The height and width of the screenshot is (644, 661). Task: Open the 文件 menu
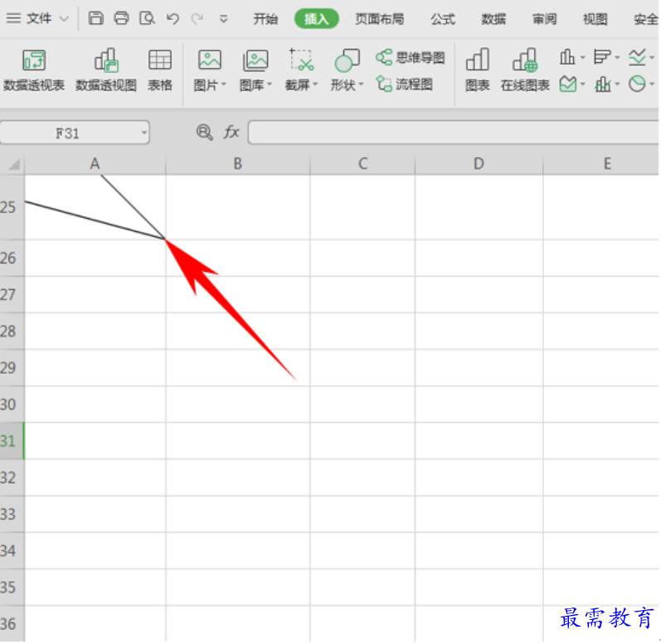pyautogui.click(x=37, y=18)
